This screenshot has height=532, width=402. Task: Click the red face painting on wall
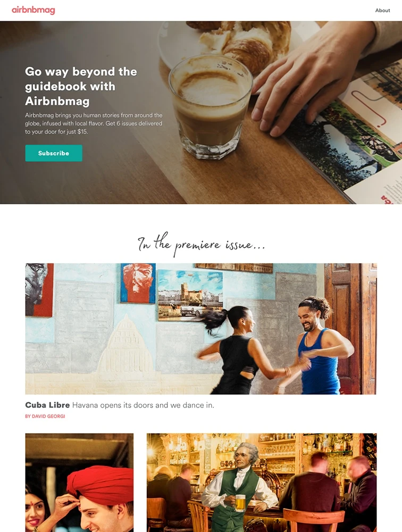tap(138, 284)
